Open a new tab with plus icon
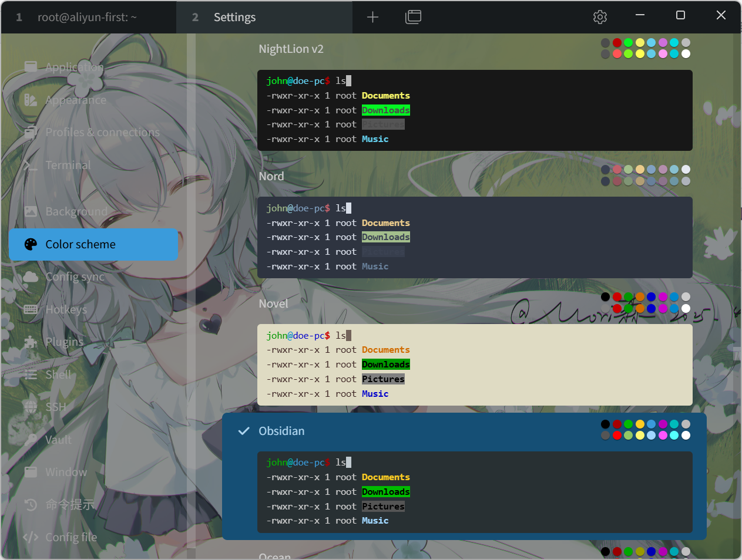742x560 pixels. (372, 17)
